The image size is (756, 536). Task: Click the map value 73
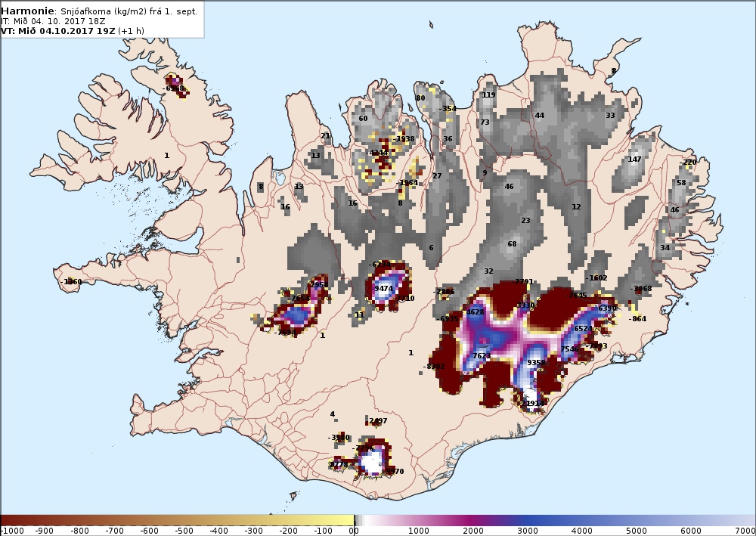485,122
